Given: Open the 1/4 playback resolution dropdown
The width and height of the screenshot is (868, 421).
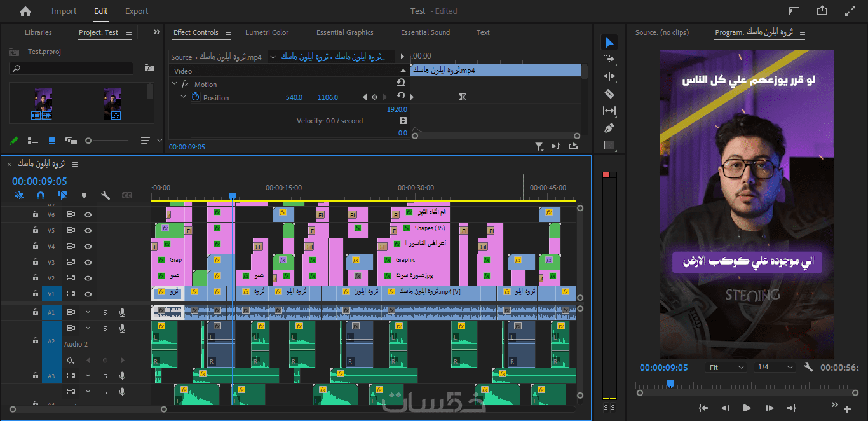Looking at the screenshot, I should (775, 368).
